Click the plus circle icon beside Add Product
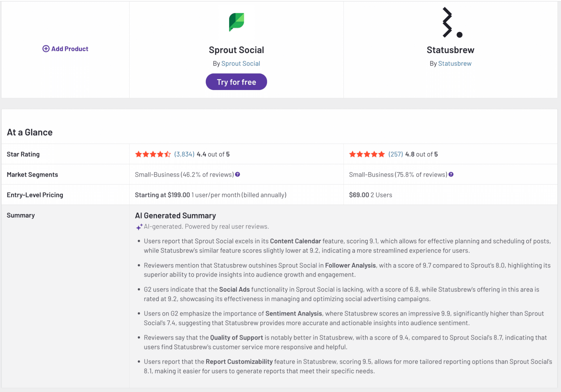Viewport: 561px width, 392px height. (x=46, y=49)
